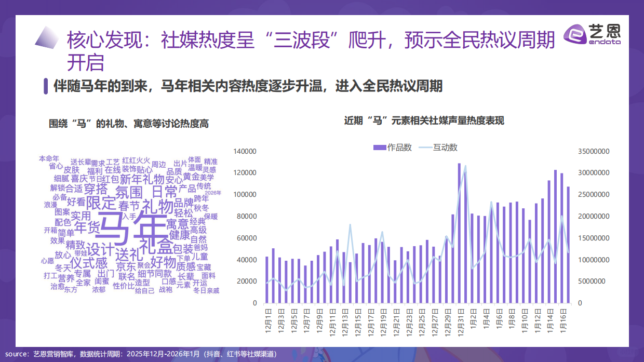Click the '京东' keyword link
Viewport: 644px width, 362px height.
(126, 265)
